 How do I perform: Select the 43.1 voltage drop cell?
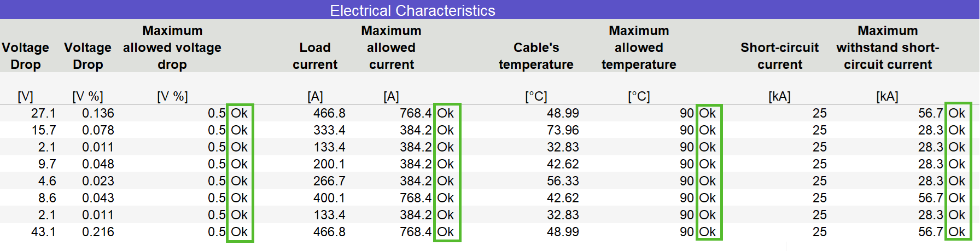point(43,232)
